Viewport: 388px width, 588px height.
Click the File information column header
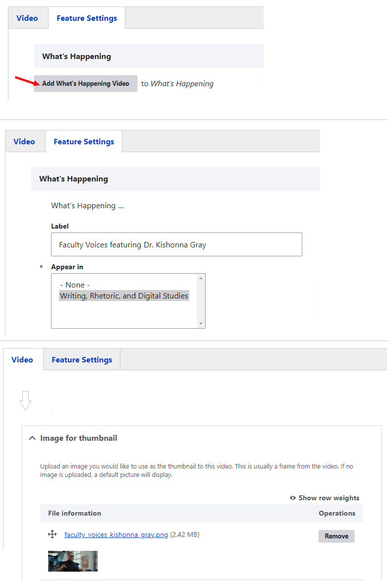tap(75, 513)
